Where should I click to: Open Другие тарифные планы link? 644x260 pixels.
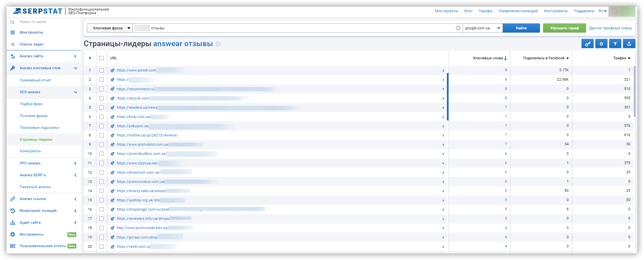coord(610,28)
